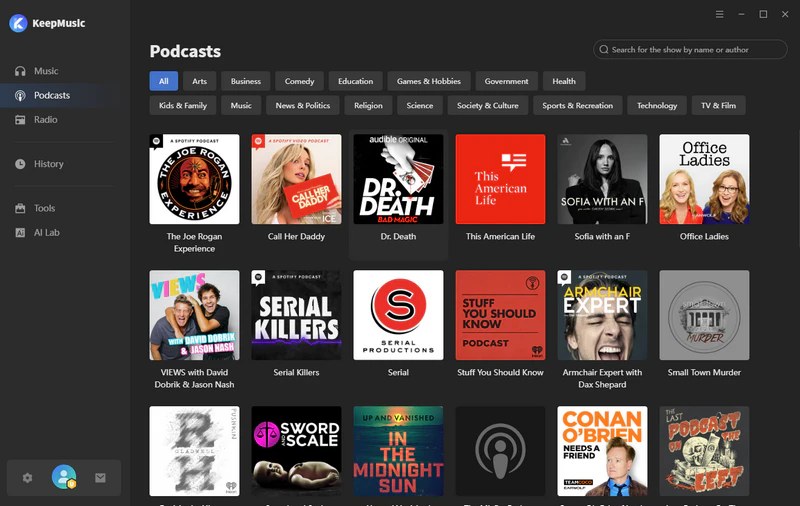This screenshot has height=506, width=800.
Task: Open the mail feedback icon
Action: pyautogui.click(x=101, y=478)
